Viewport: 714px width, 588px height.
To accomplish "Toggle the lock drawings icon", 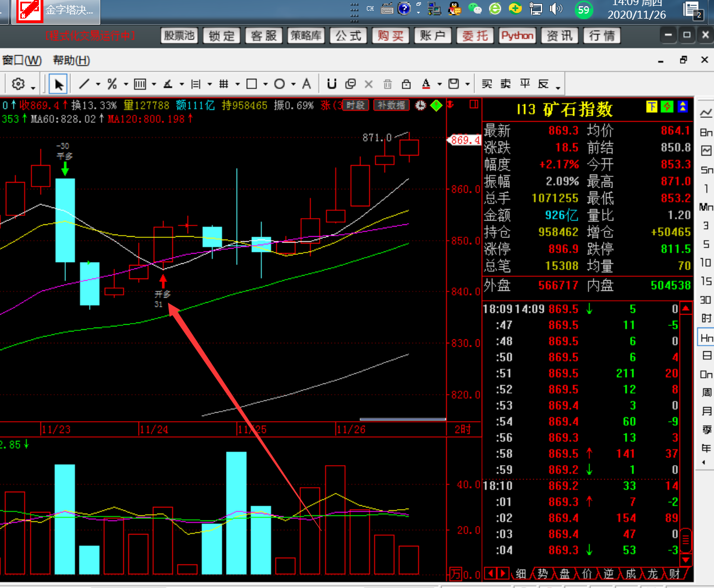I will [x=406, y=84].
